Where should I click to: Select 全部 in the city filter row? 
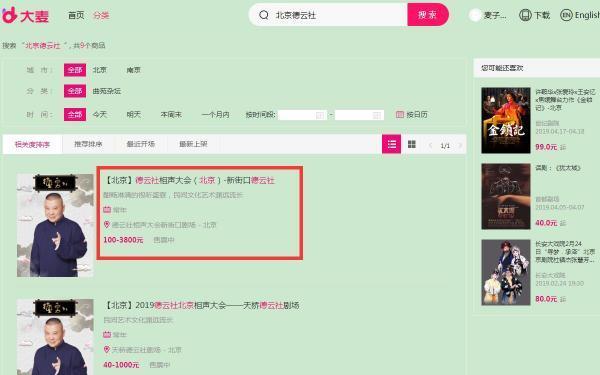[x=75, y=70]
